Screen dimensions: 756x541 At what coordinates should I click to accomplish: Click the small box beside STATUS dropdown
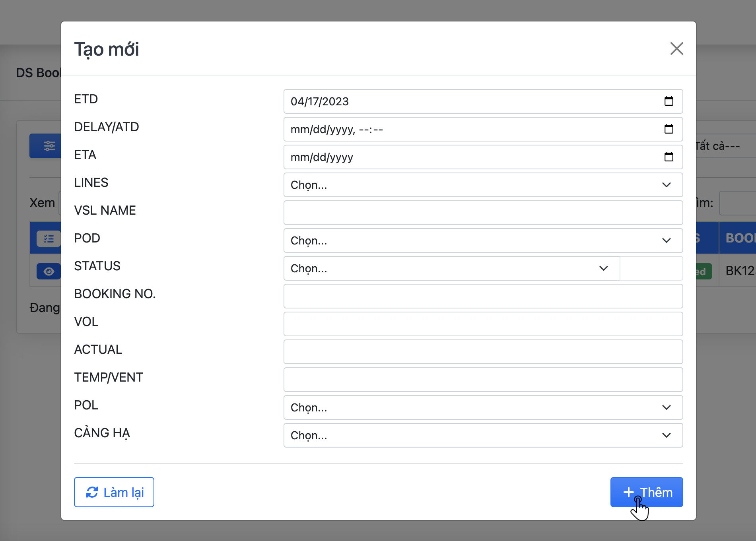(x=651, y=268)
